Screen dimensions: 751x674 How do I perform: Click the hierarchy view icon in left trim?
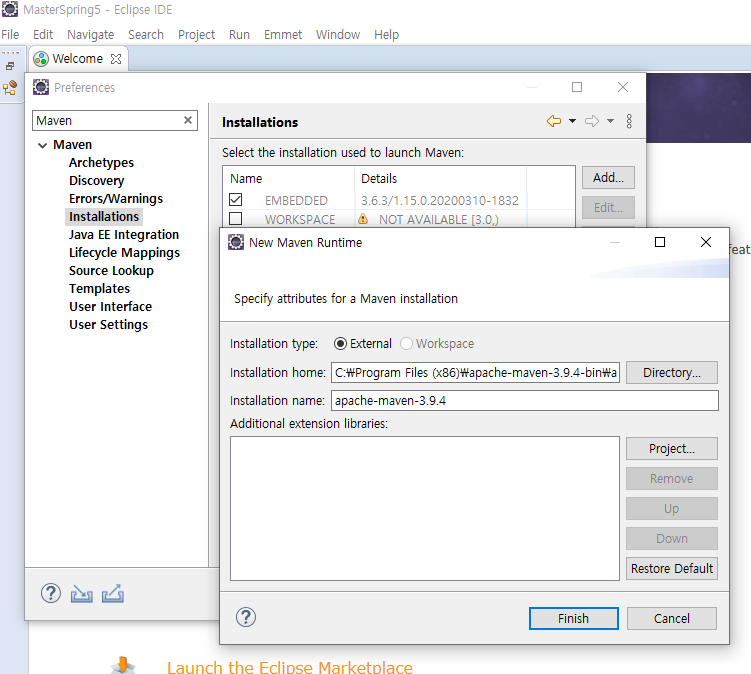(x=10, y=88)
